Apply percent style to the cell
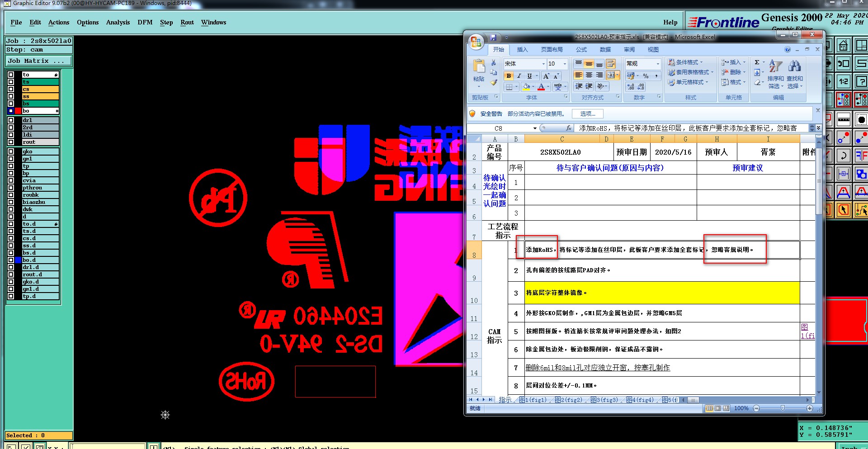The width and height of the screenshot is (868, 449). (646, 76)
